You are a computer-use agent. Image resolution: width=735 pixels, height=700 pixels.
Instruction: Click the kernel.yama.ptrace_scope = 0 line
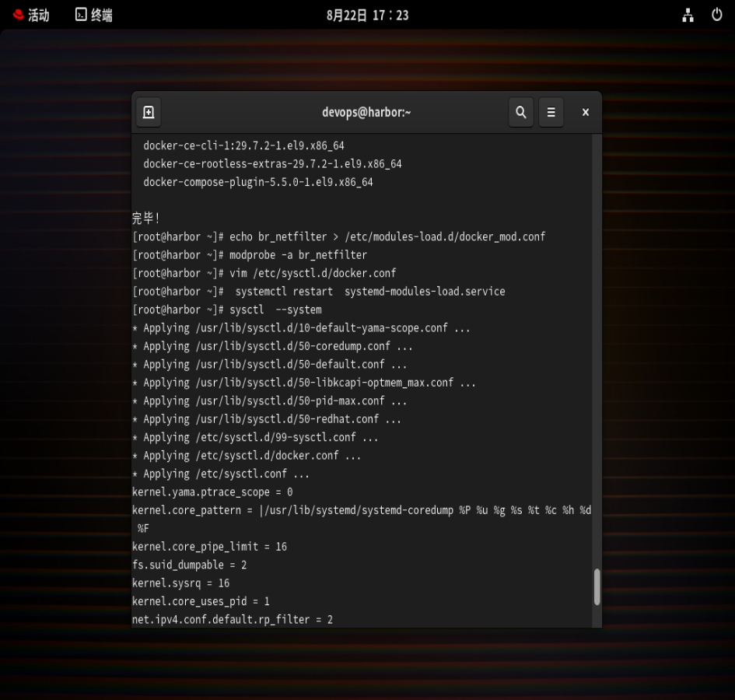212,492
